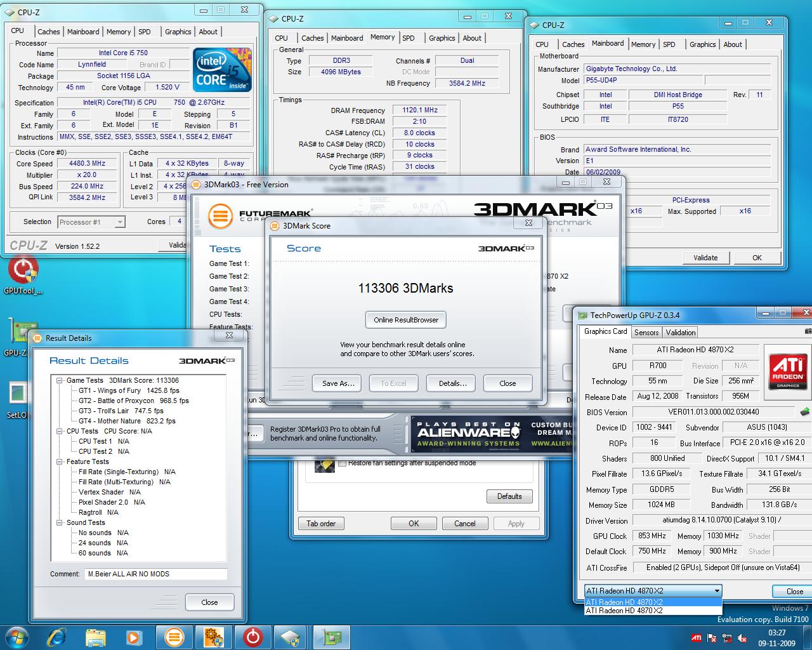Click the Core Speed 4480.3 MHz value
The width and height of the screenshot is (812, 650).
point(88,163)
